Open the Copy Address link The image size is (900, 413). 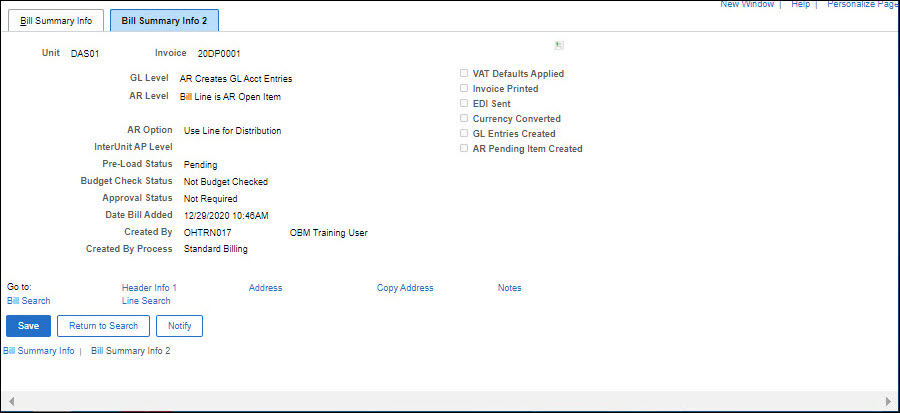[405, 288]
